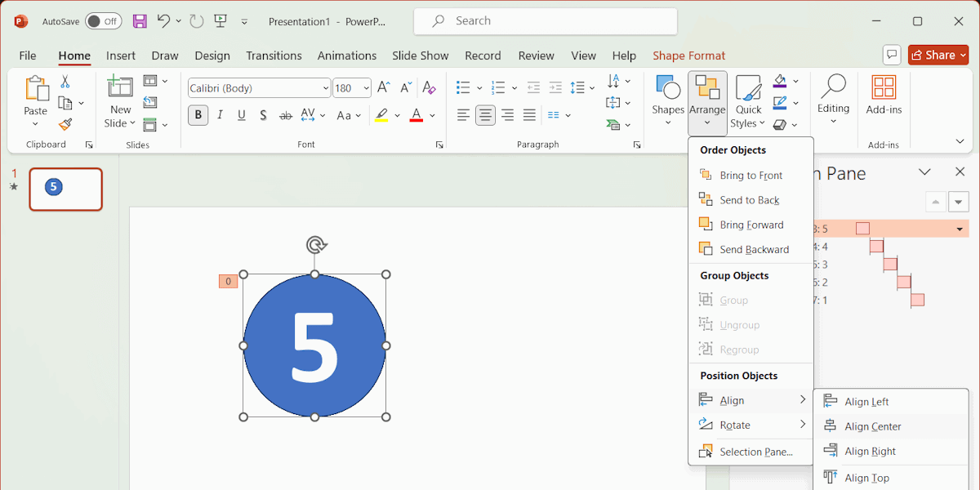This screenshot has width=980, height=490.
Task: Click the Save icon in title bar
Action: click(140, 21)
